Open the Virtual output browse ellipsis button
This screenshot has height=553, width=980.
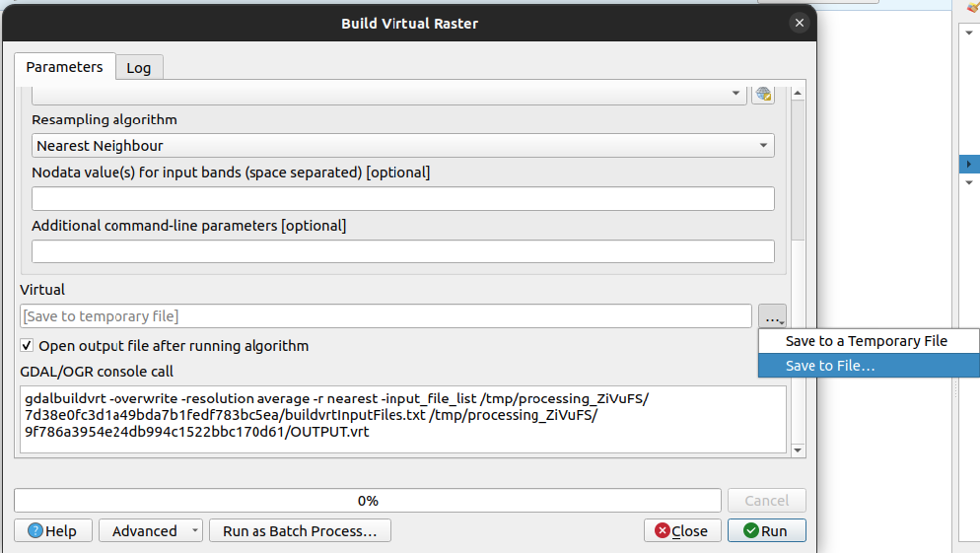point(773,316)
